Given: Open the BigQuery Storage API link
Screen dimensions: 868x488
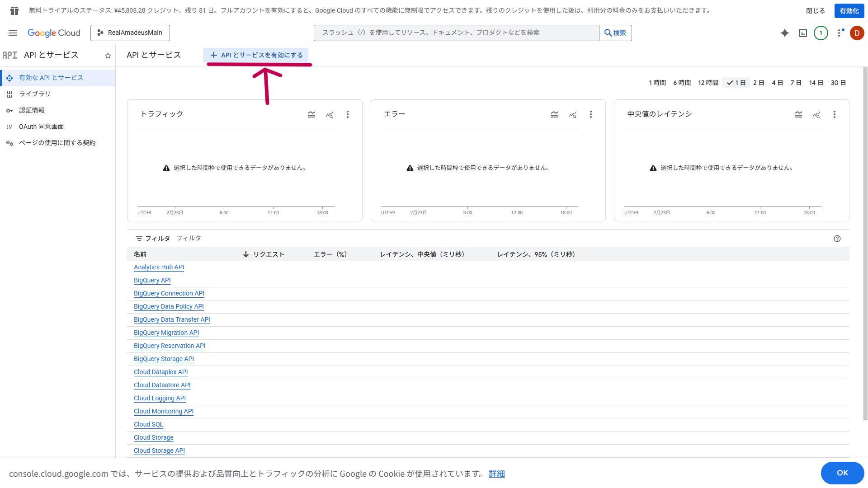Looking at the screenshot, I should point(164,359).
